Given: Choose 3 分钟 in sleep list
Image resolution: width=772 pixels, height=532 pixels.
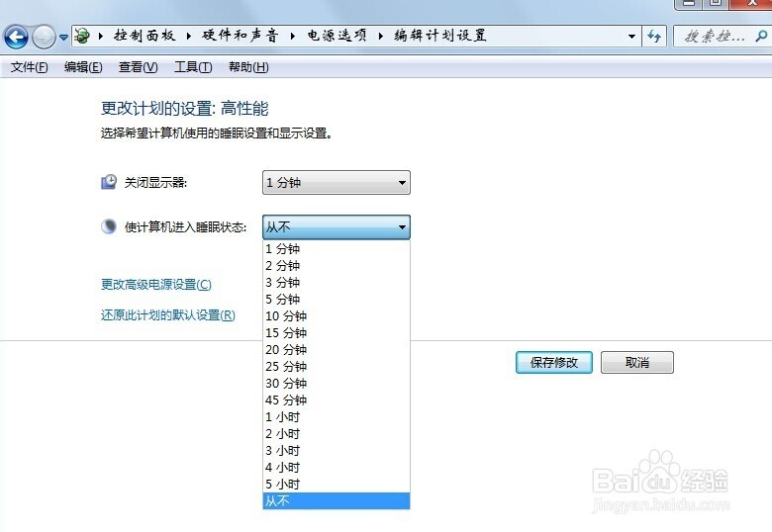Looking at the screenshot, I should (x=337, y=282).
